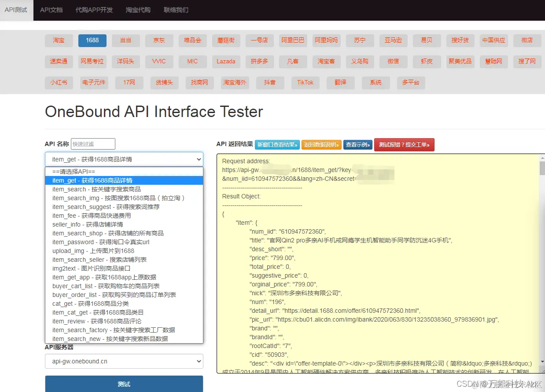Pick the 淘宝客 platform button
Viewport: 545px width, 392px height.
pos(327,61)
